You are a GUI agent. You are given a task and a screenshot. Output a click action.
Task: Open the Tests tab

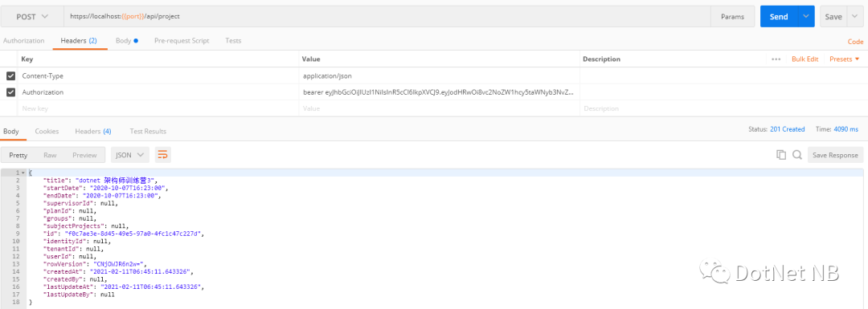[233, 41]
